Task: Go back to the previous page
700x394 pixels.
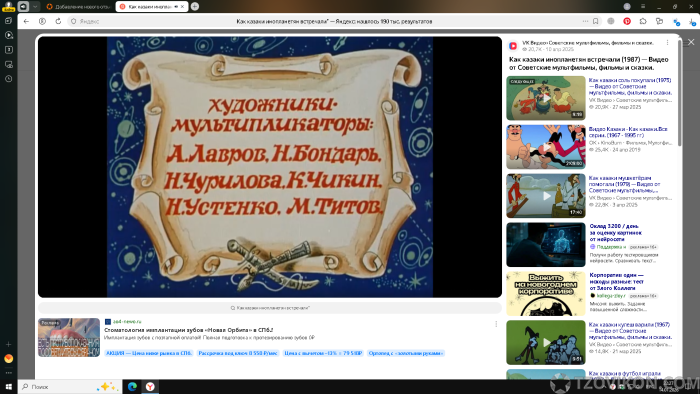Action: click(x=26, y=21)
